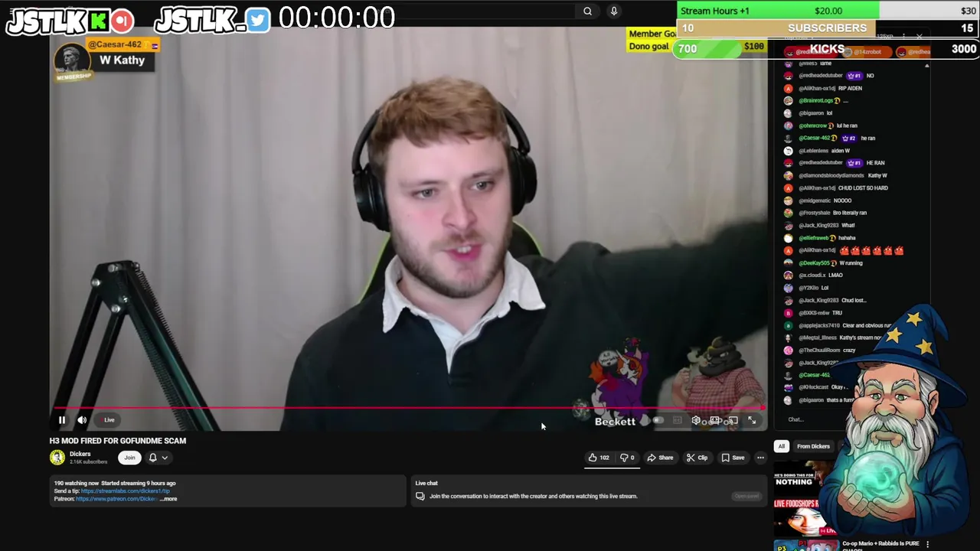Click the Live indicator in player controls
The image size is (980, 551).
[109, 420]
